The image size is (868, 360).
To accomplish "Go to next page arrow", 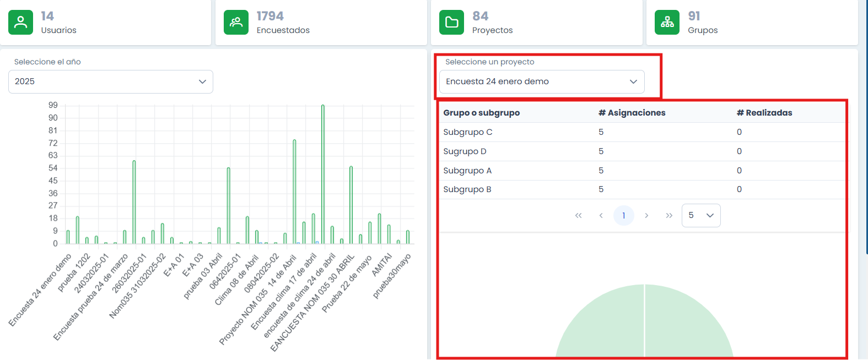I will point(646,216).
